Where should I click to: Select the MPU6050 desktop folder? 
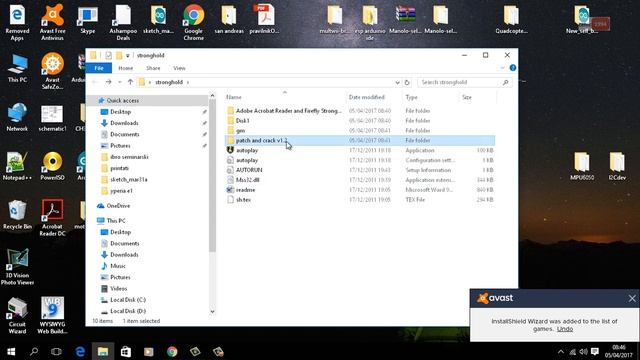coord(582,166)
